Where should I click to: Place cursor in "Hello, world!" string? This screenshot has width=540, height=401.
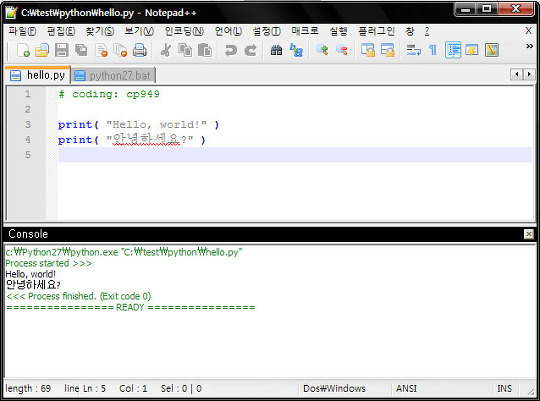point(156,125)
